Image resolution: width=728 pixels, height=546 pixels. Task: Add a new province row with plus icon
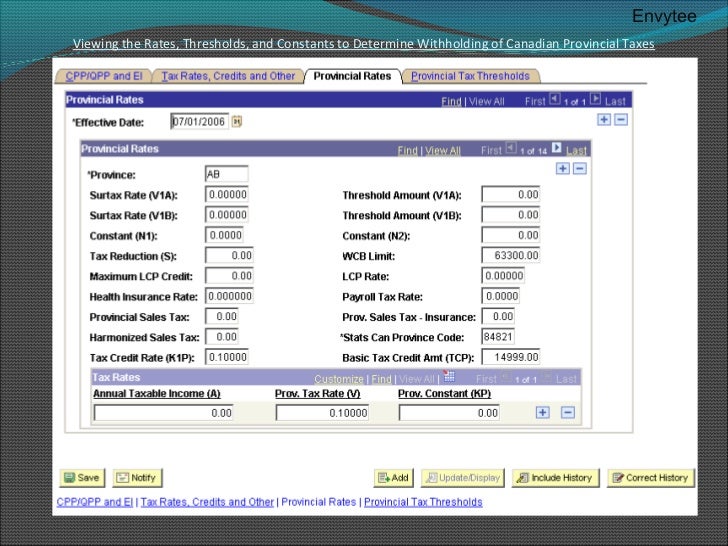[x=563, y=169]
